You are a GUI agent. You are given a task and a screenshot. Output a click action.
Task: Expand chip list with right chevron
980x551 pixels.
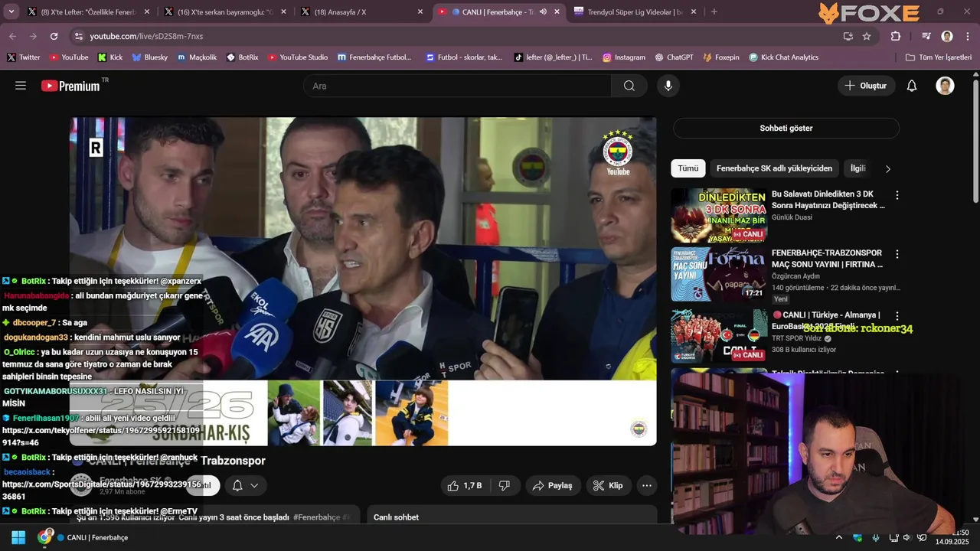[x=888, y=169]
